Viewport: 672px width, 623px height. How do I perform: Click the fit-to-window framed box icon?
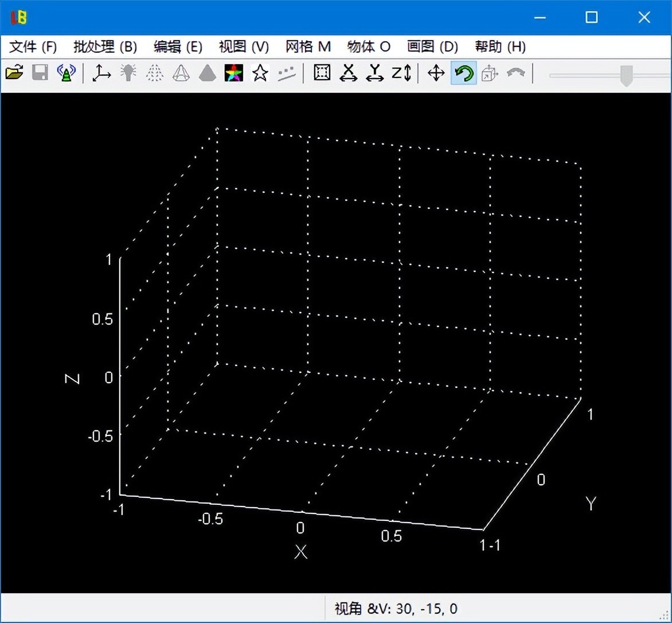[x=322, y=73]
